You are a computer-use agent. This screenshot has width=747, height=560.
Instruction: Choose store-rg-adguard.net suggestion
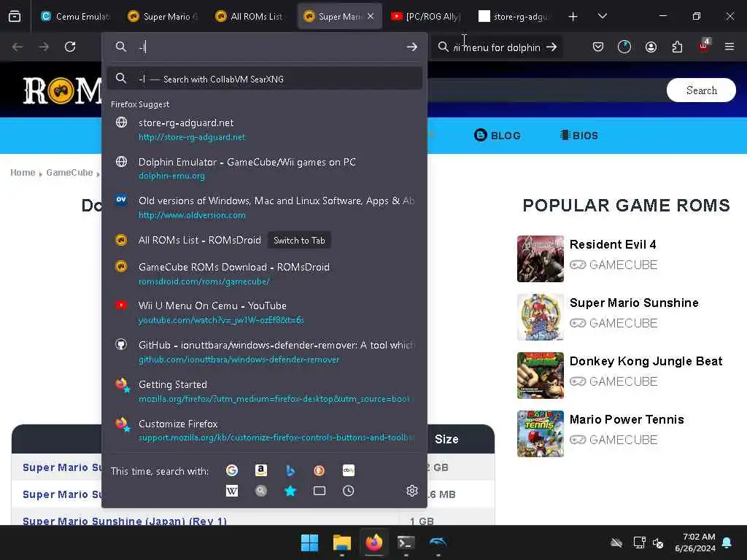(264, 129)
